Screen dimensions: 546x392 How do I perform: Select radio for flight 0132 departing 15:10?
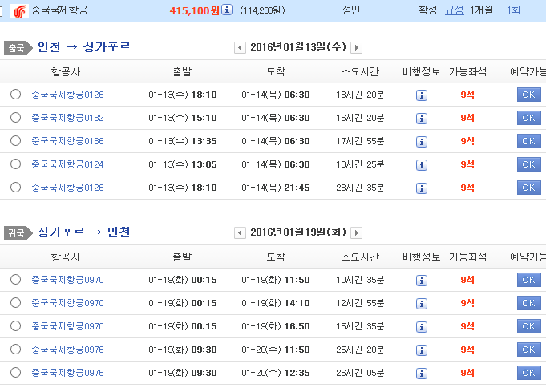point(15,118)
